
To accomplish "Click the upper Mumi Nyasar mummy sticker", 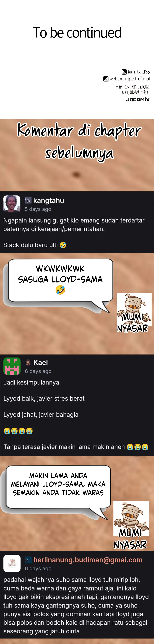I will pos(134,312).
